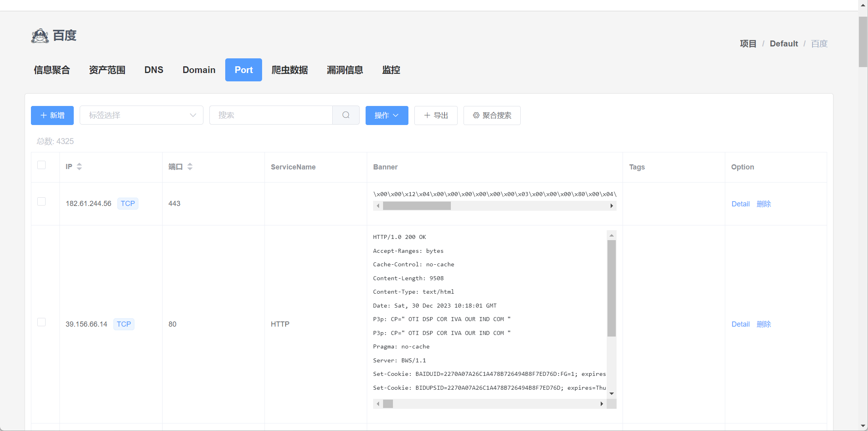This screenshot has height=431, width=868.
Task: Click the Tags column header
Action: tap(637, 167)
